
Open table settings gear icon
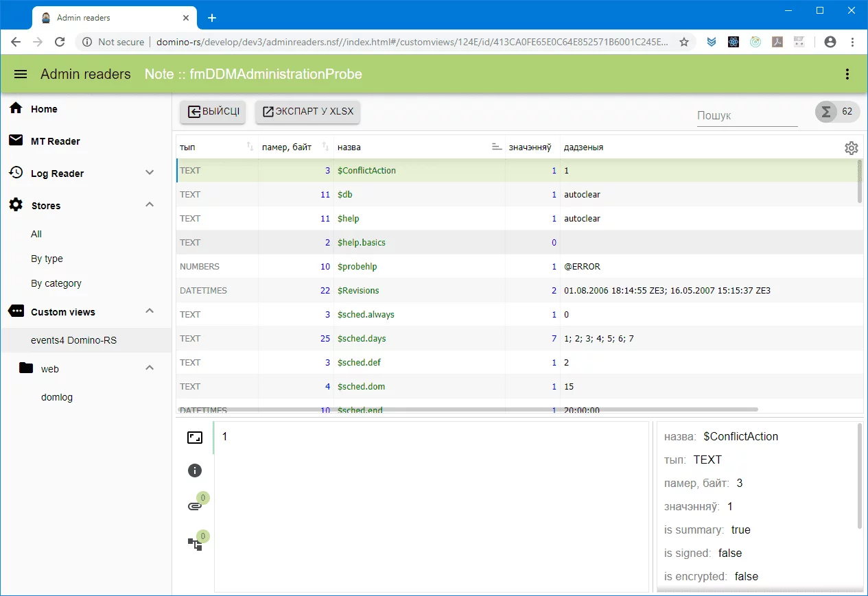point(851,147)
